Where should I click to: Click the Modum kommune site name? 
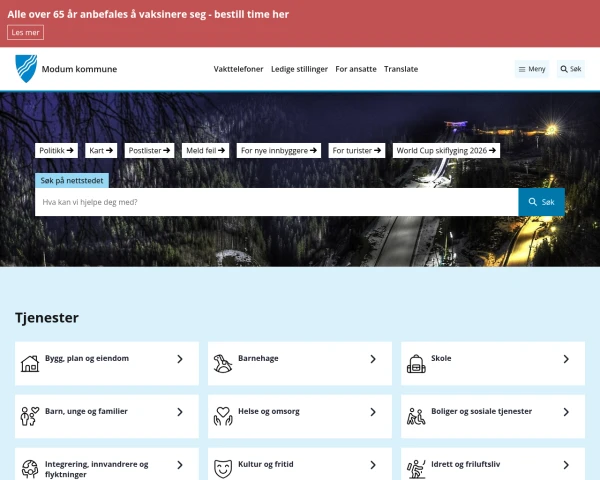tap(79, 69)
